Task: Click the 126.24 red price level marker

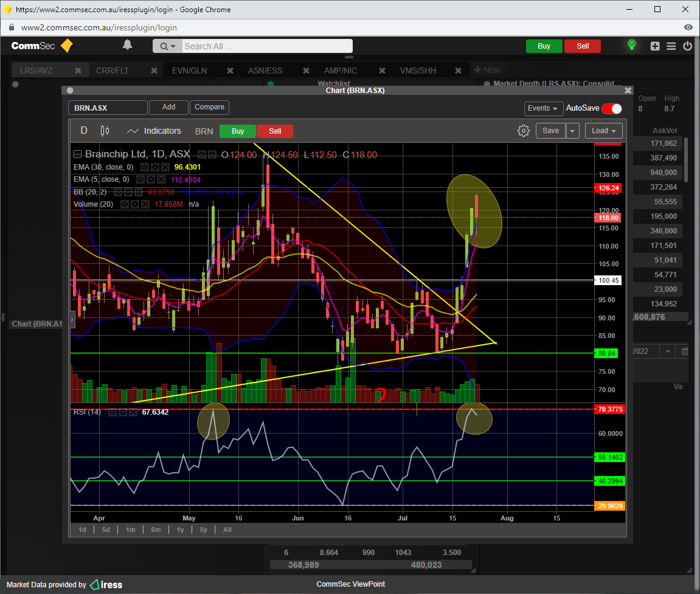Action: coord(608,188)
